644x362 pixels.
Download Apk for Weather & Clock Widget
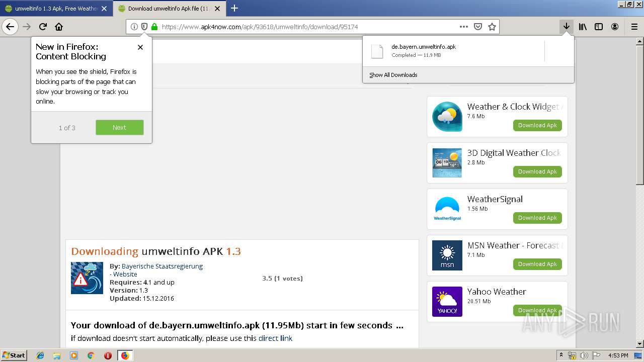click(537, 125)
